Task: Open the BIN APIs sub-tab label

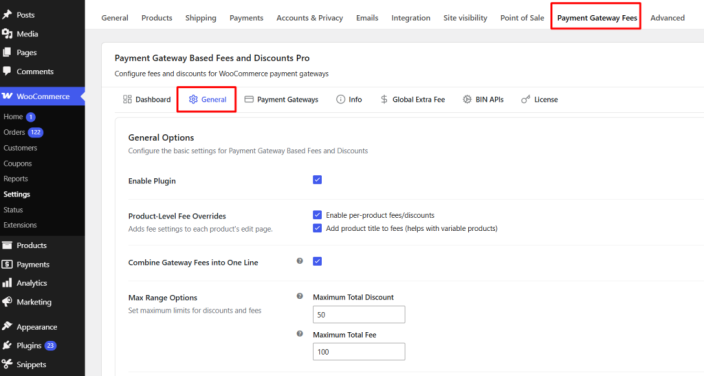Action: 489,99
